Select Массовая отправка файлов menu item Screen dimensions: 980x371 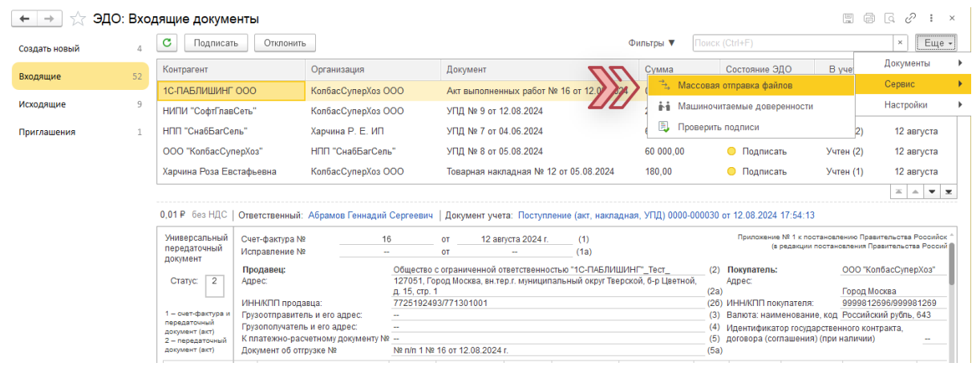click(x=735, y=84)
